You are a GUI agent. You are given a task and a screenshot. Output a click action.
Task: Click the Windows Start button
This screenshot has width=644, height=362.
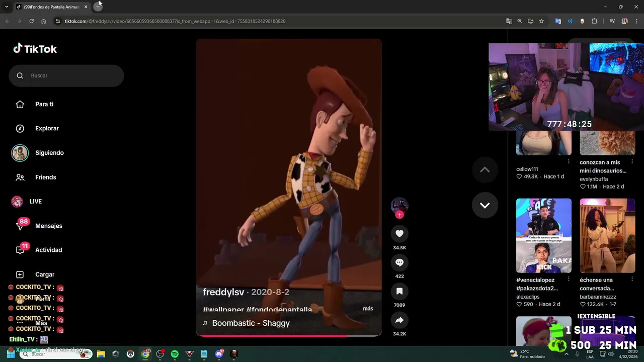11,354
